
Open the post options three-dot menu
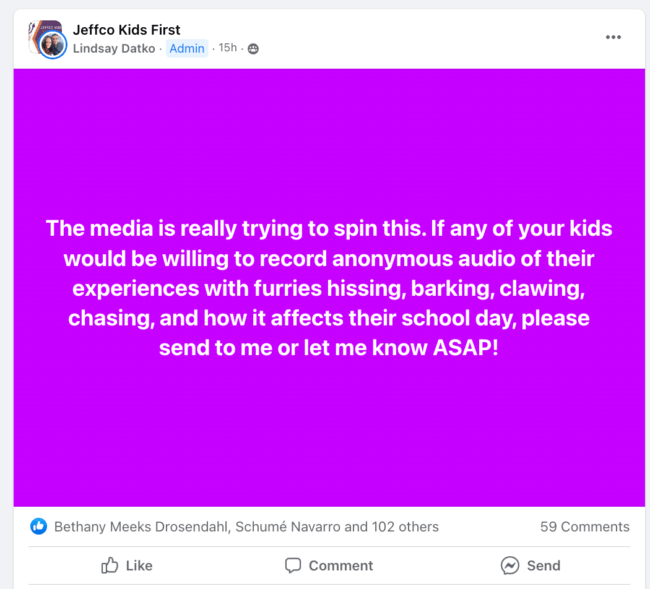click(x=613, y=38)
